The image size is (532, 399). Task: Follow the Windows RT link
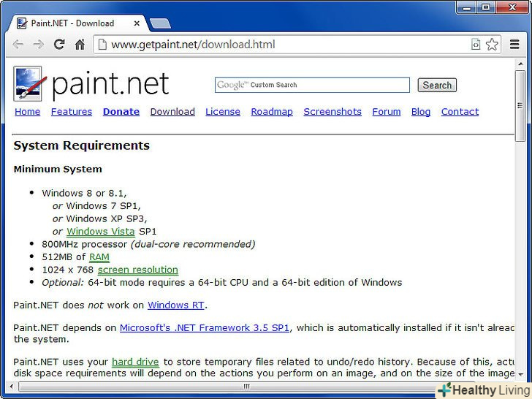[176, 305]
